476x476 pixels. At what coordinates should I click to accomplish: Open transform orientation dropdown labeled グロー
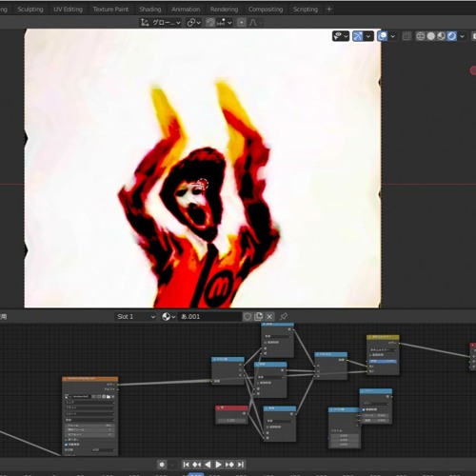point(161,23)
